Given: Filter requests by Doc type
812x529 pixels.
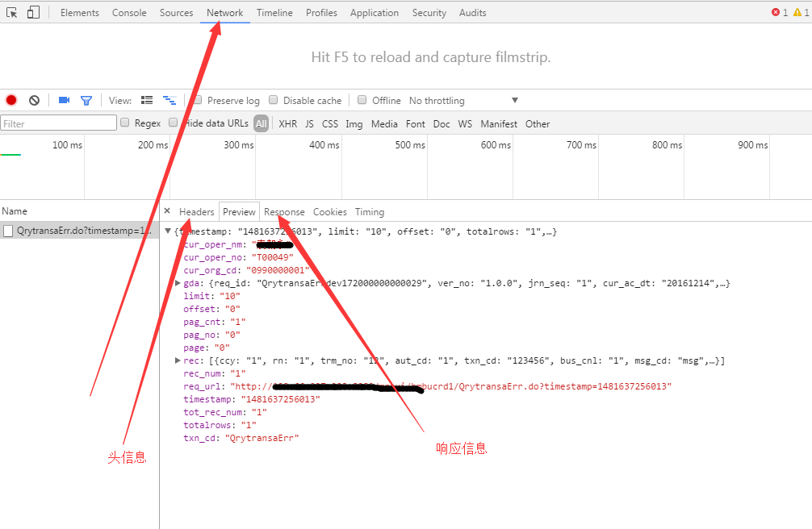Looking at the screenshot, I should tap(442, 123).
